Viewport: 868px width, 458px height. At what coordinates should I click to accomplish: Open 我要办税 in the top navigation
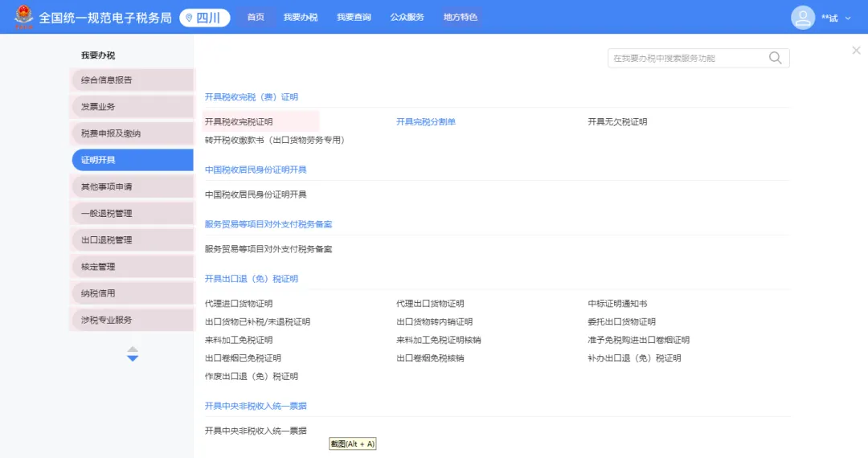[x=301, y=17]
